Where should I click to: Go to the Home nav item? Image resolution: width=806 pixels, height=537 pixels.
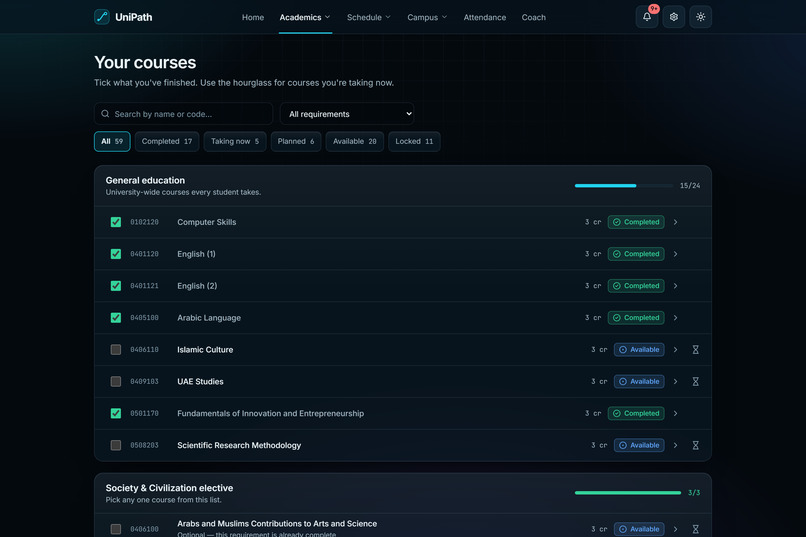point(253,17)
